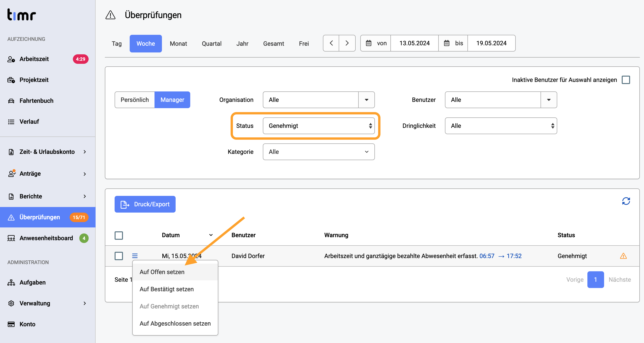The height and width of the screenshot is (343, 644).
Task: Click the orange warning icon in row
Action: coord(623,256)
